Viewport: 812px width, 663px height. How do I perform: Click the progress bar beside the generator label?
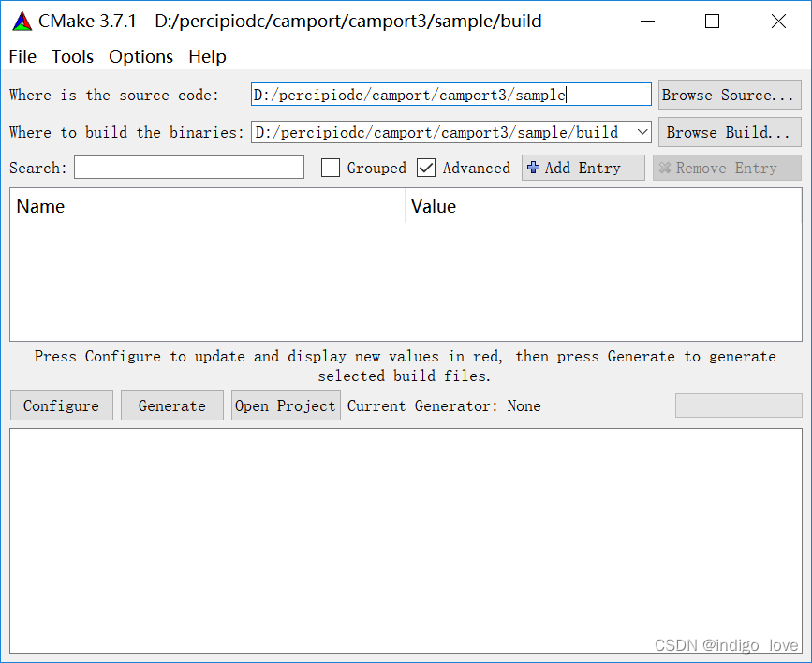738,405
